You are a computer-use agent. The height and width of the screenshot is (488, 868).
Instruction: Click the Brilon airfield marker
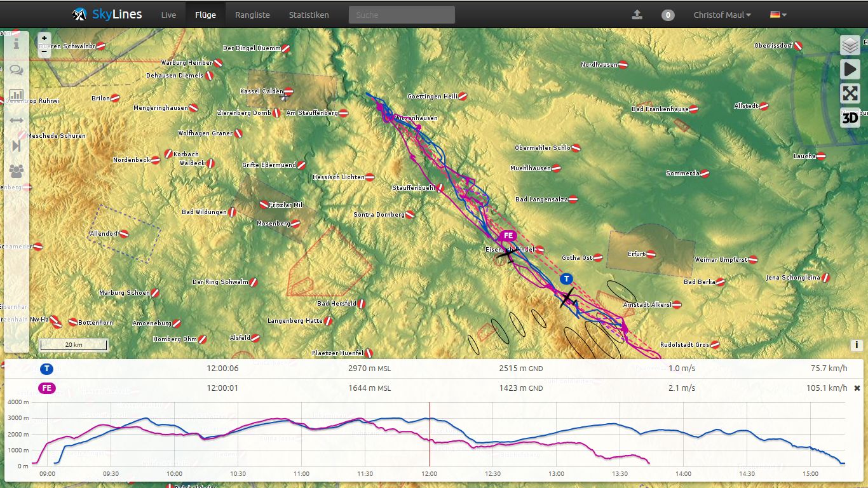115,98
